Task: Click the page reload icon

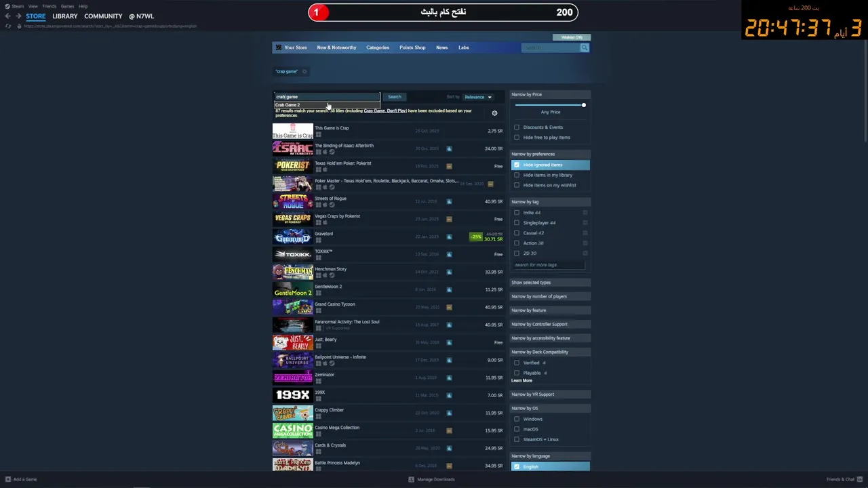Action: pos(8,26)
